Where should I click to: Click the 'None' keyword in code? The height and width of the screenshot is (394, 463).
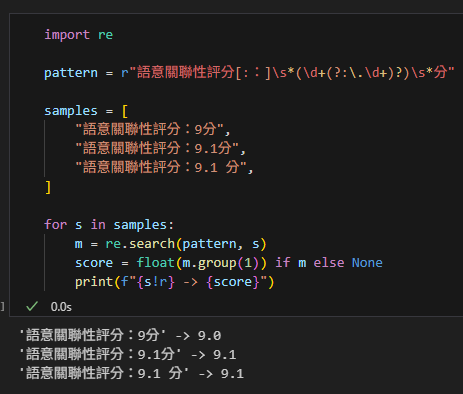click(x=367, y=263)
